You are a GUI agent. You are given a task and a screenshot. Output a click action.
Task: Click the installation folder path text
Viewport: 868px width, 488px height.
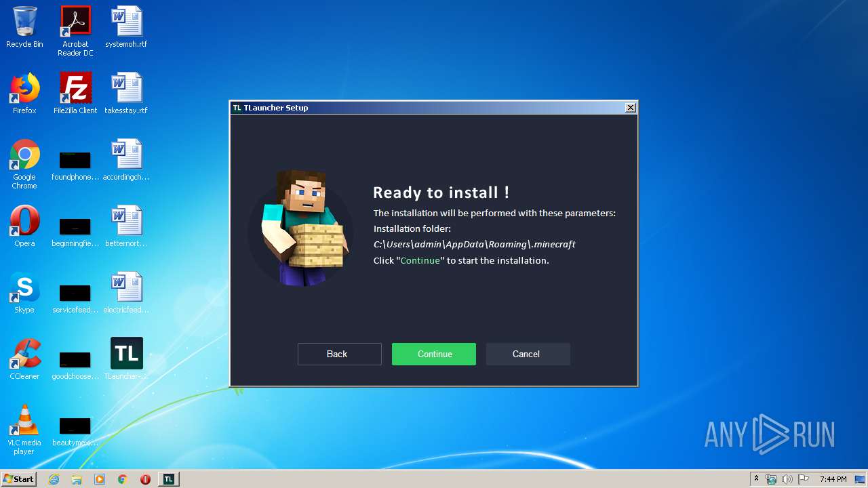475,244
